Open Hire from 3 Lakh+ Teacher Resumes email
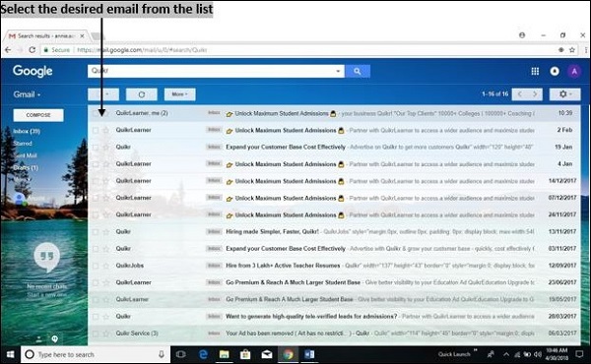Image resolution: width=591 pixels, height=364 pixels. coord(334,266)
